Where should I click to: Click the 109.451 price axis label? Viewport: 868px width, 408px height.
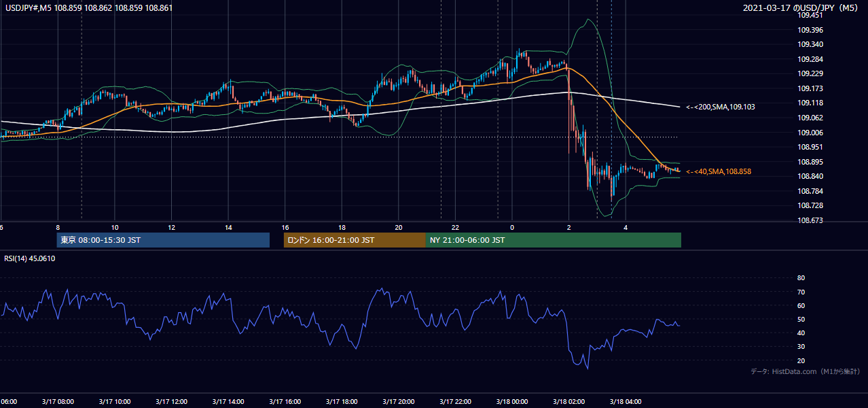(810, 16)
